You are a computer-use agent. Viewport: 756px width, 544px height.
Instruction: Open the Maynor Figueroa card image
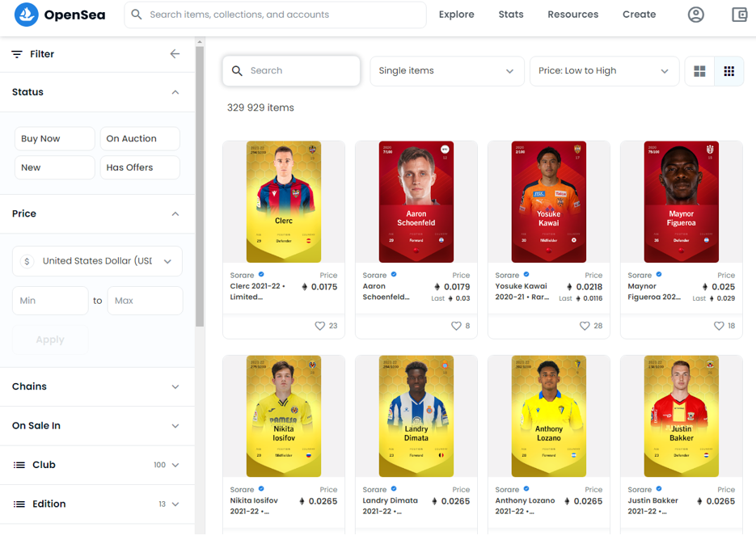point(682,202)
